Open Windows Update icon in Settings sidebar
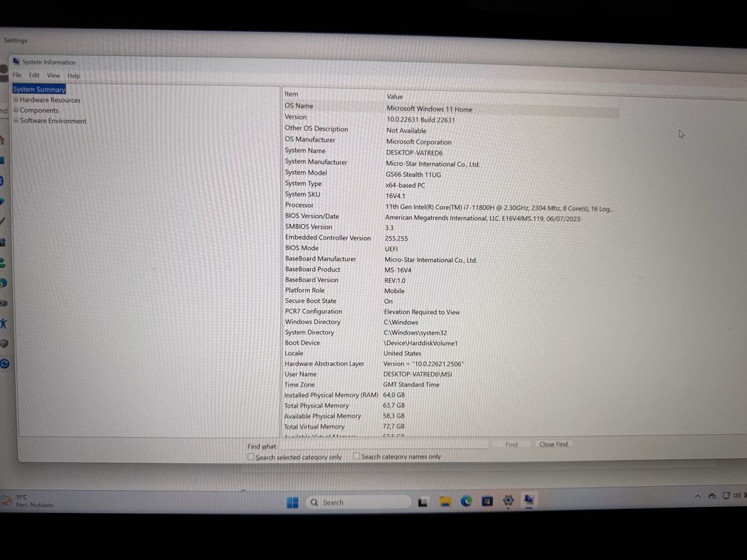 click(x=4, y=364)
